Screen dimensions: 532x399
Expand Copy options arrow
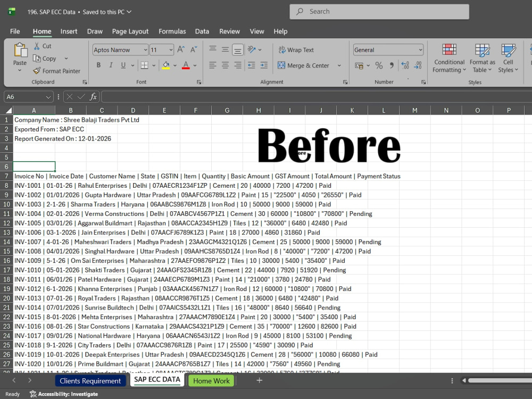66,59
